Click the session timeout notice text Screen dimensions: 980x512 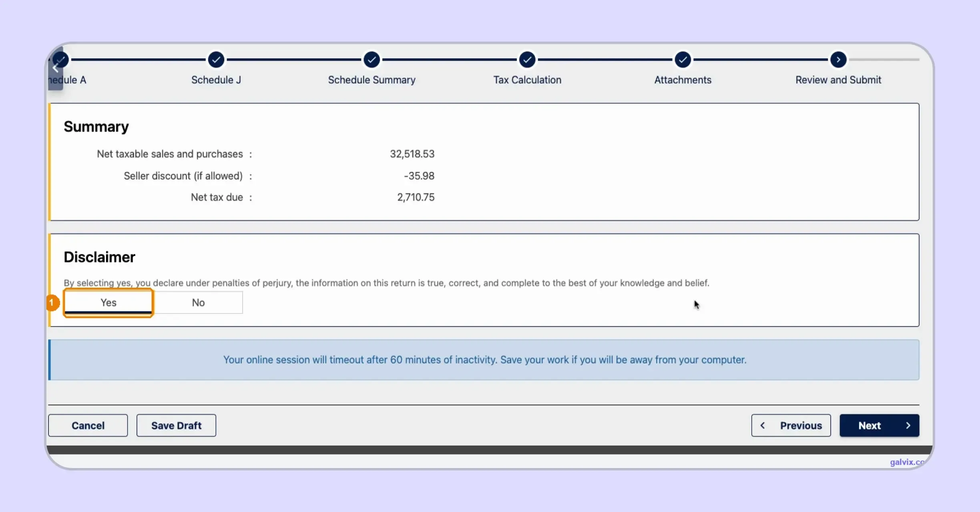(x=485, y=360)
